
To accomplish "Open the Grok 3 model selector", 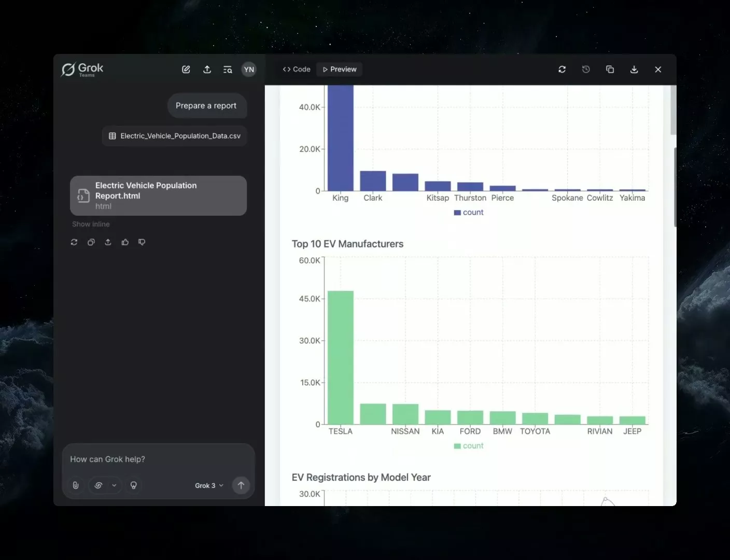I will click(209, 485).
